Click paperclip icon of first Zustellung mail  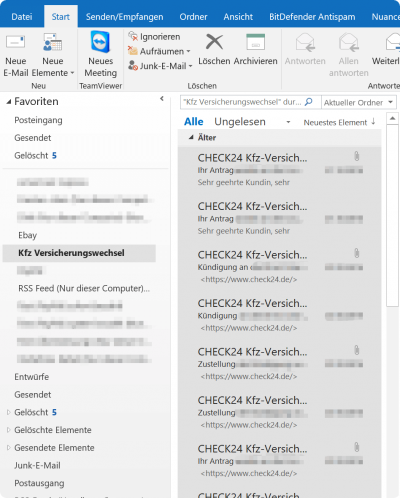(357, 350)
